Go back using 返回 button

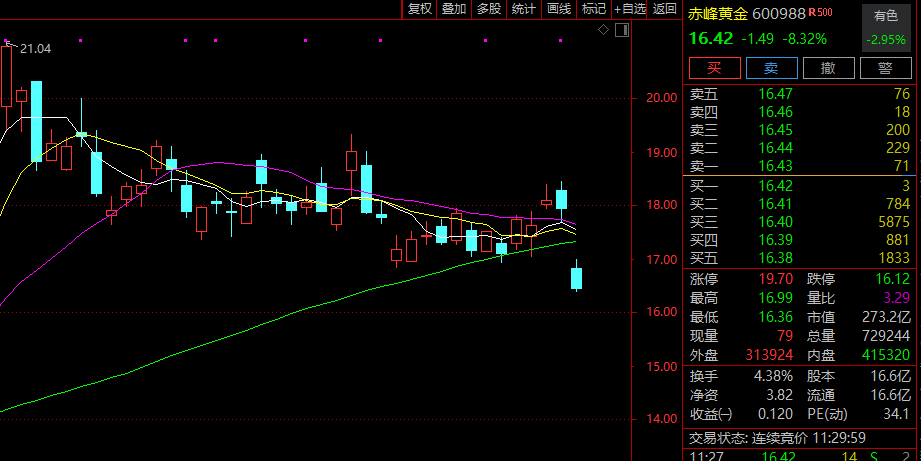pos(664,9)
